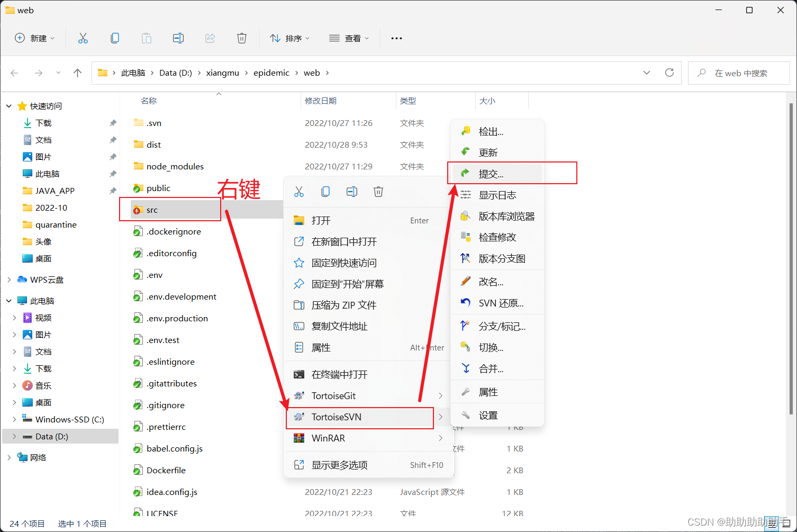Expand the TortoiseGit submenu chevron

(x=440, y=395)
